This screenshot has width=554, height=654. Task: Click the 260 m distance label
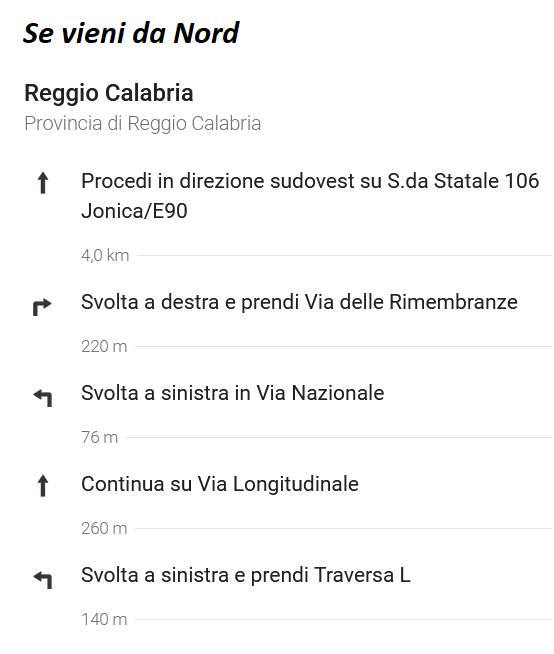coord(104,528)
